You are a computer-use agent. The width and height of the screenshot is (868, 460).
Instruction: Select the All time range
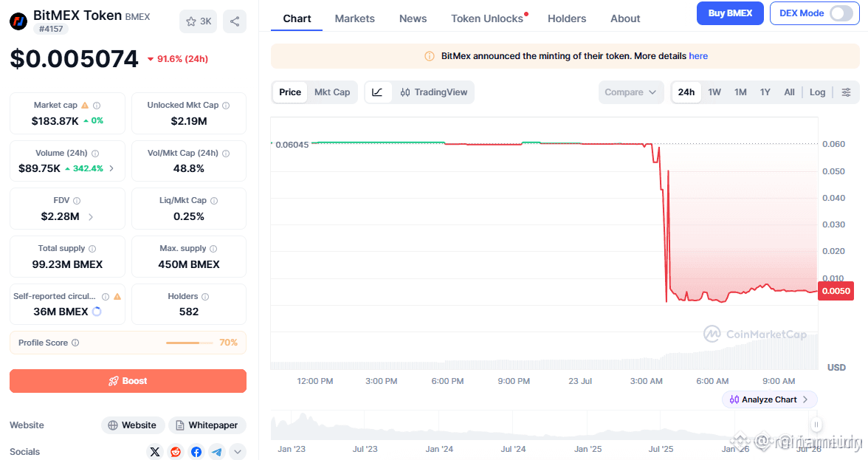click(790, 92)
